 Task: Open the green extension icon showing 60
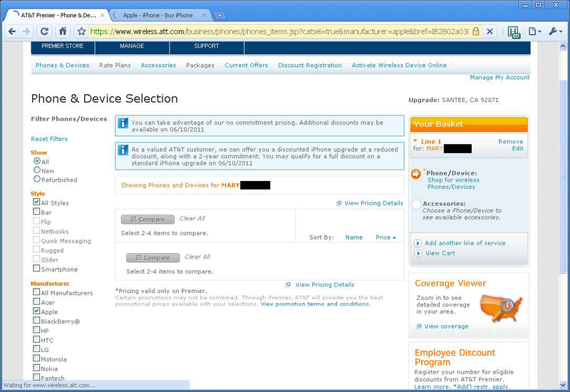pyautogui.click(x=513, y=32)
